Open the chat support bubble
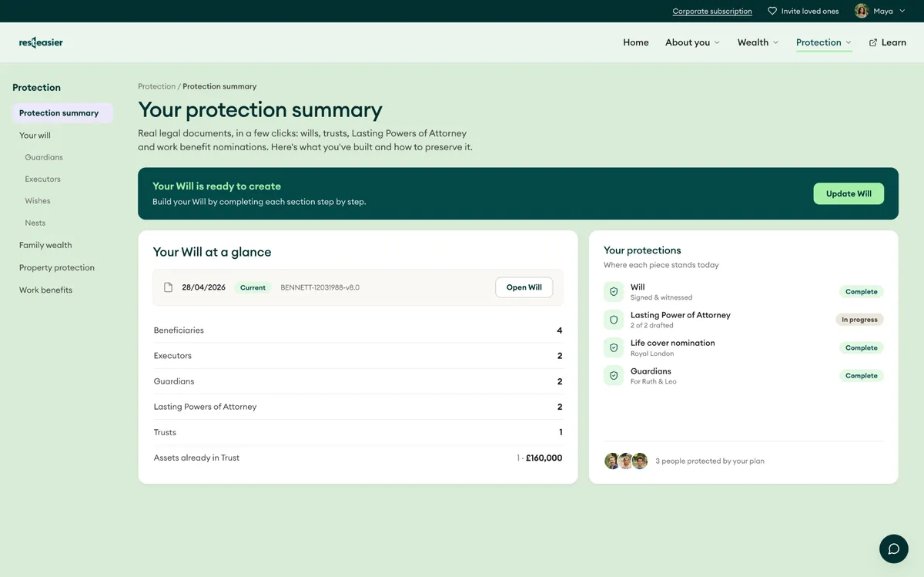The height and width of the screenshot is (577, 924). 894,548
